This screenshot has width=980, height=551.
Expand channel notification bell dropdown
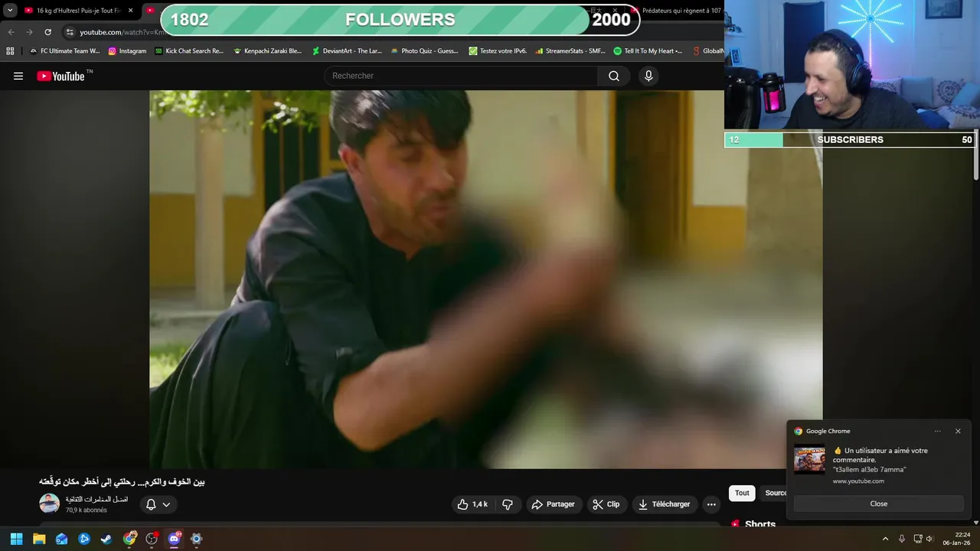pos(158,504)
